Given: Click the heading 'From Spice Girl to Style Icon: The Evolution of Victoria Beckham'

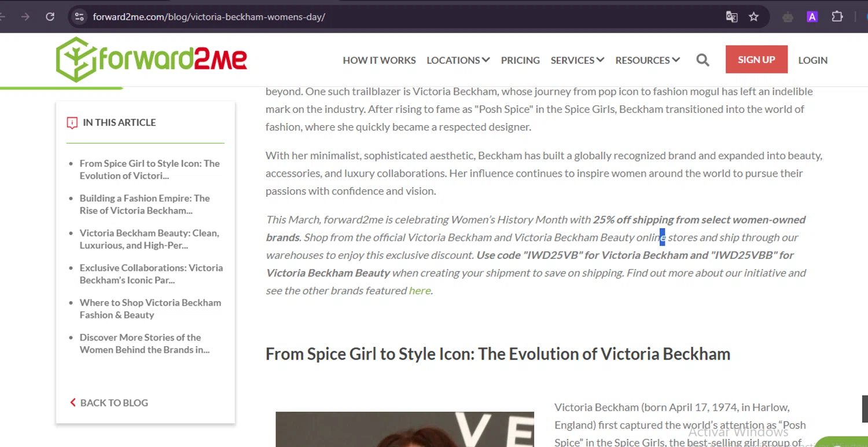Looking at the screenshot, I should coord(498,354).
